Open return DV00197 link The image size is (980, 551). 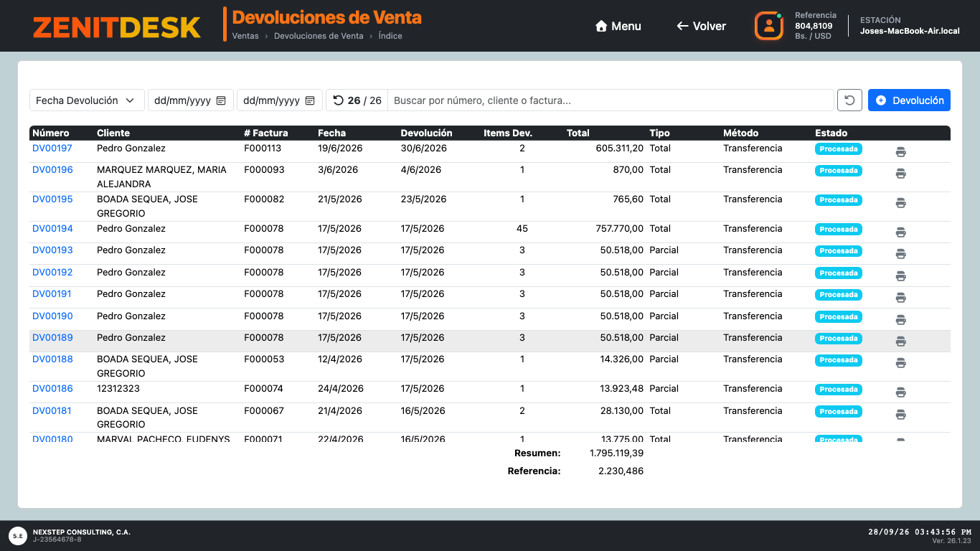point(52,149)
